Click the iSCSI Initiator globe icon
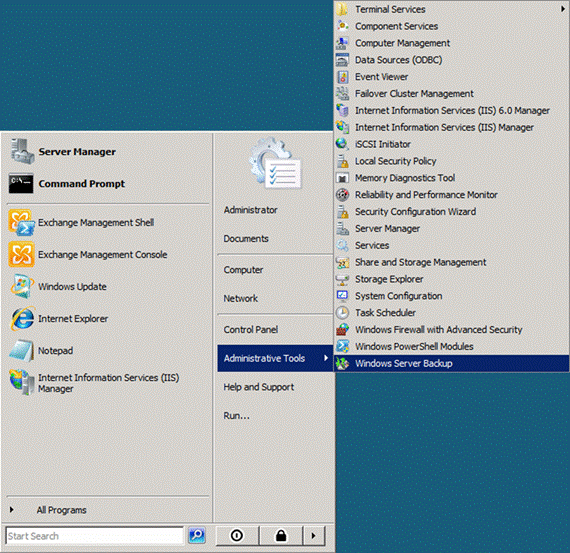570x553 pixels. click(x=342, y=144)
